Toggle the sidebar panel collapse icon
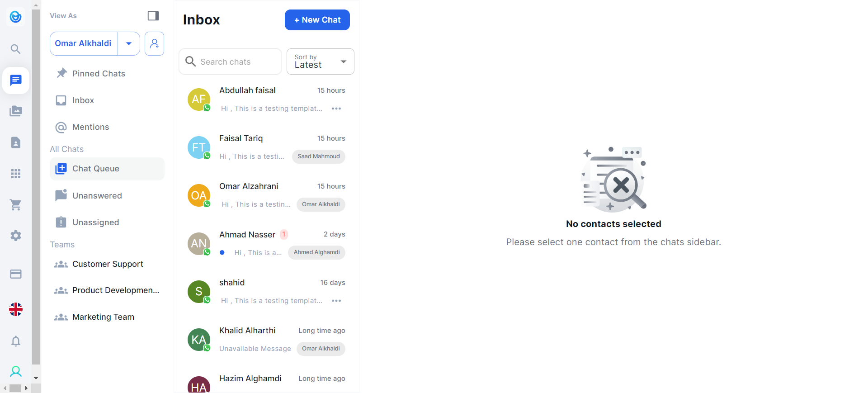The image size is (868, 393). point(153,16)
